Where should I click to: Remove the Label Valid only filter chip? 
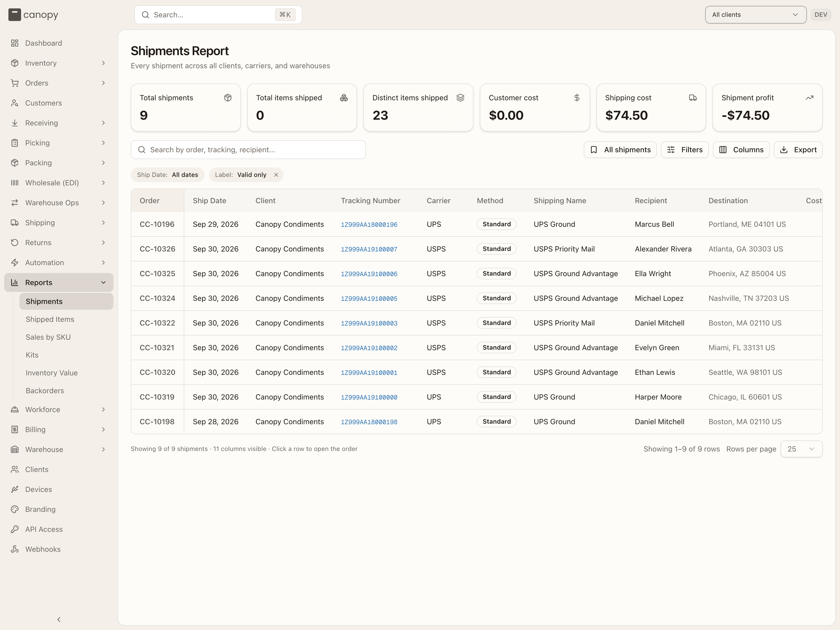[276, 175]
